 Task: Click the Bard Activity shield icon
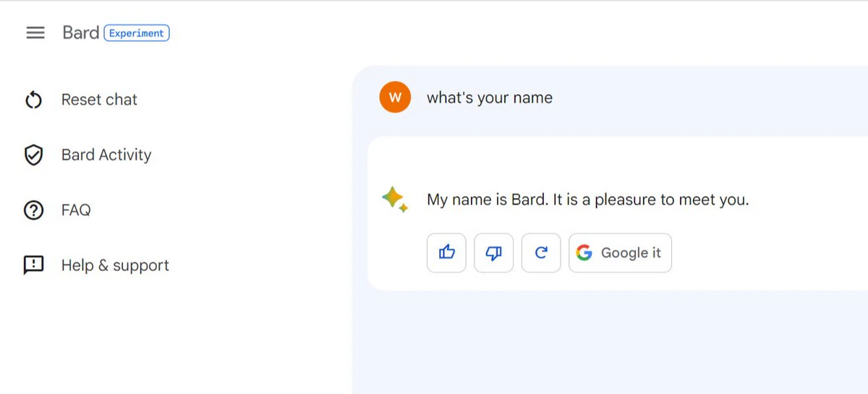point(34,155)
